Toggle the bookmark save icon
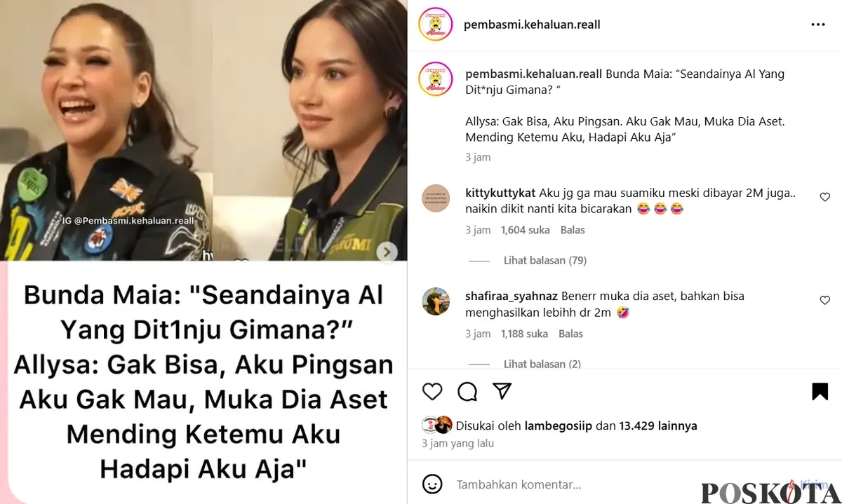Screen dimensions: 842x504 coord(820,391)
